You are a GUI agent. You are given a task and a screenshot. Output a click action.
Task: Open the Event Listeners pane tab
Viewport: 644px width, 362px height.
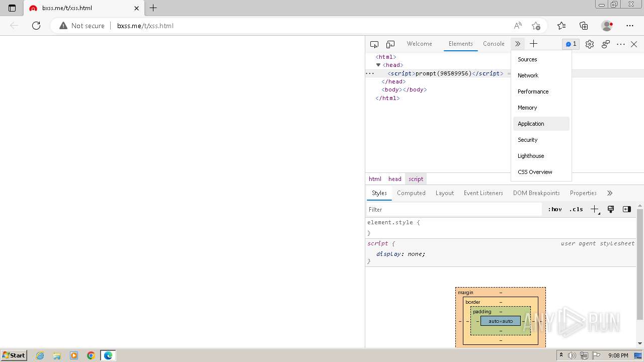484,193
